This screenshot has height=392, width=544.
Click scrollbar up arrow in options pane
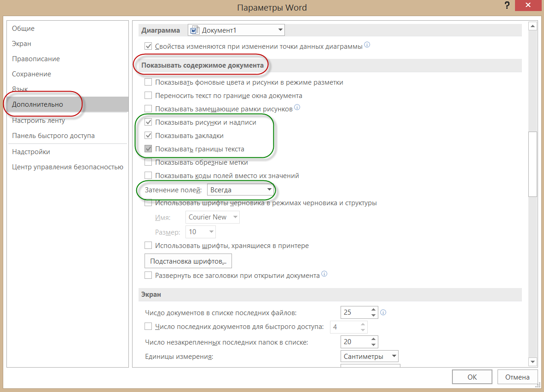click(x=532, y=26)
